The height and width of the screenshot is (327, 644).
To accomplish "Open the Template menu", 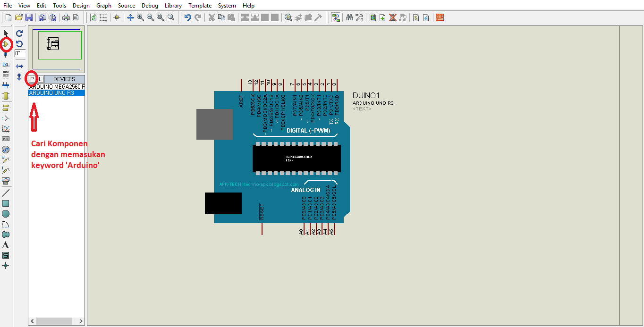I will [200, 6].
